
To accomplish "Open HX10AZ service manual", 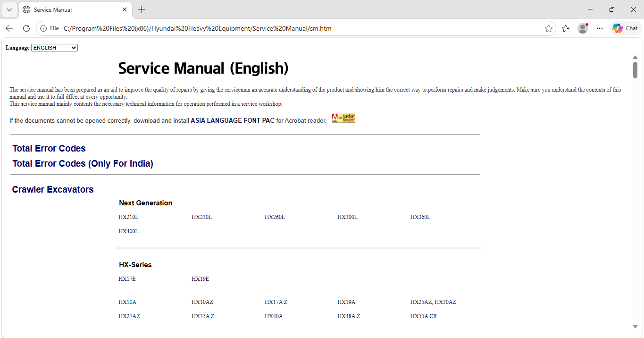I will 202,302.
